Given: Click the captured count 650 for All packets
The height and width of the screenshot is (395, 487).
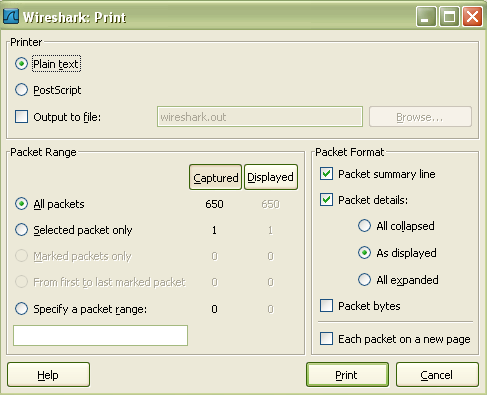Looking at the screenshot, I should click(214, 204).
